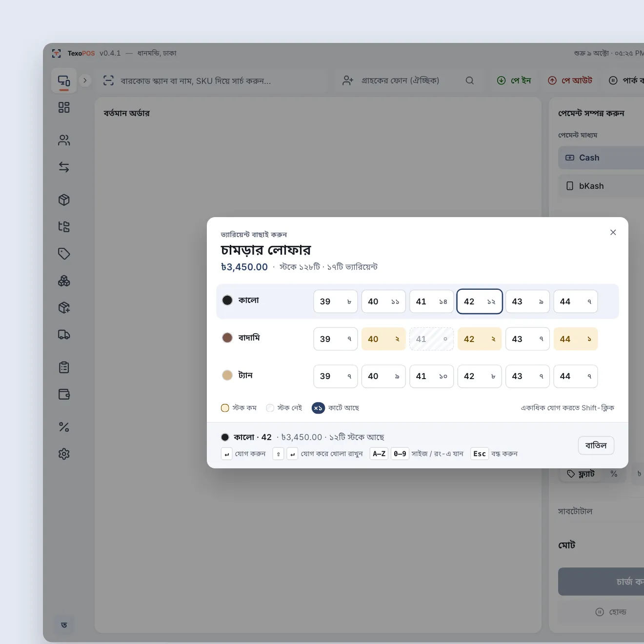Click the পে আউট button

click(570, 80)
